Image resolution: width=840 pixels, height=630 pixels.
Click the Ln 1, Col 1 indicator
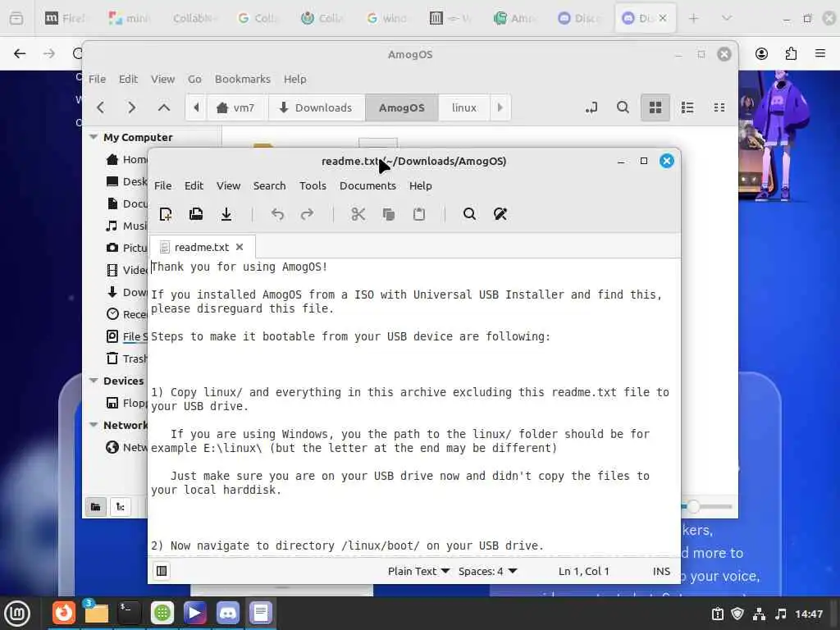point(583,571)
